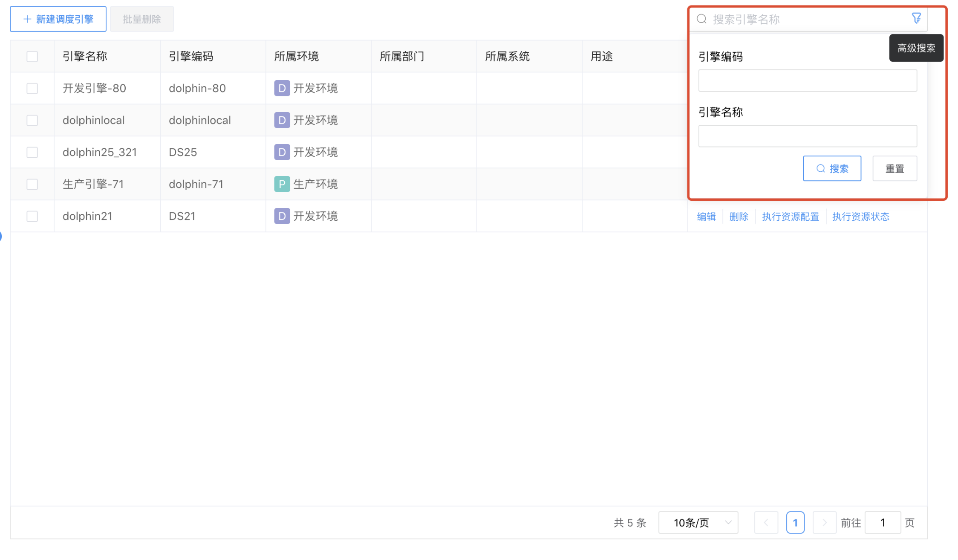Select the 开发环境 D icon for dolphin-80
This screenshot has width=958, height=560.
[x=281, y=88]
